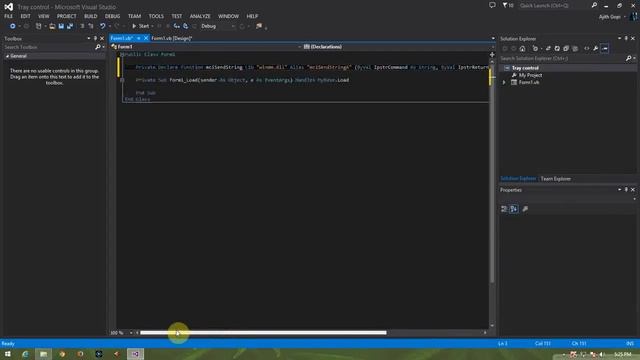Open the Toolbox window options dropdown
Image resolution: width=640 pixels, height=360 pixels.
coord(89,38)
